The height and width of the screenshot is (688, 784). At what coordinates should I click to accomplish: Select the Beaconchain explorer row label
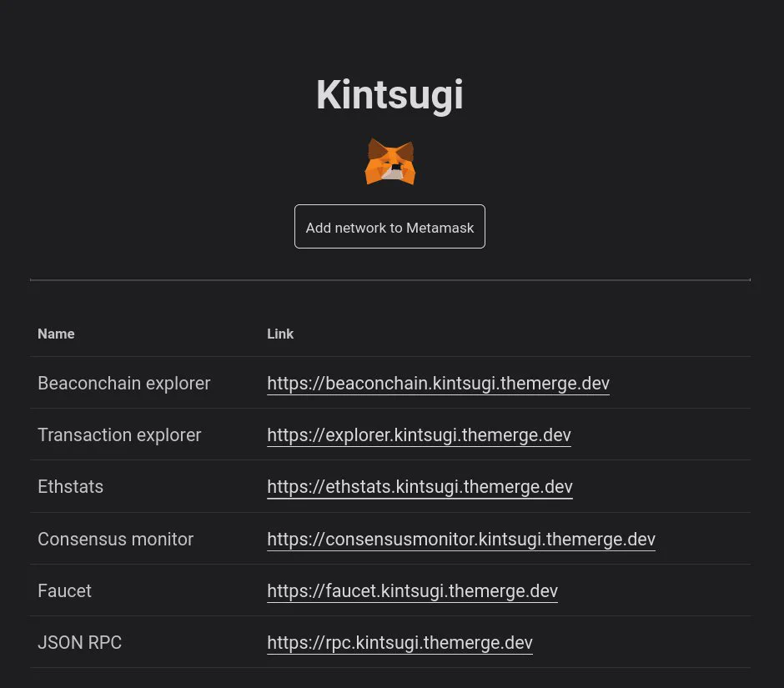pos(124,384)
